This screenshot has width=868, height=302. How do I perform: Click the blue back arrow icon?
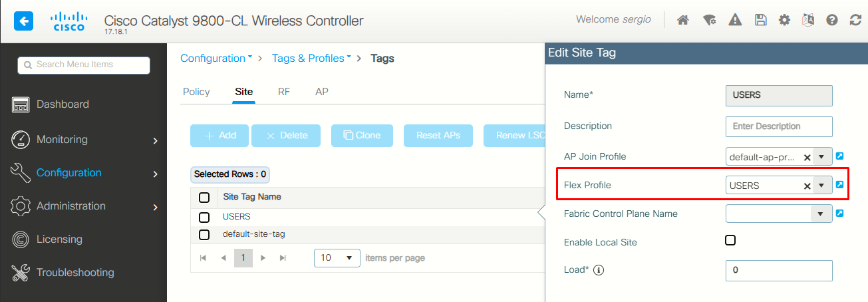pos(24,21)
